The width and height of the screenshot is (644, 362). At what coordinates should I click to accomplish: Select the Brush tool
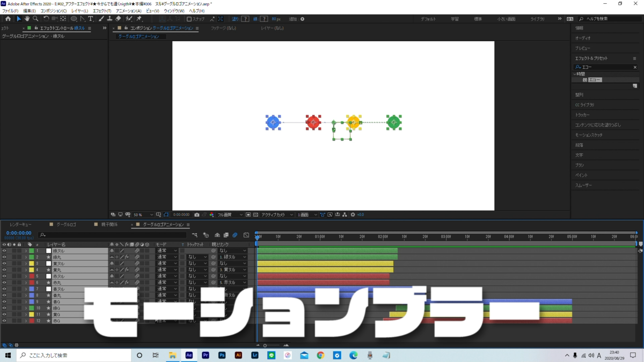pos(101,19)
